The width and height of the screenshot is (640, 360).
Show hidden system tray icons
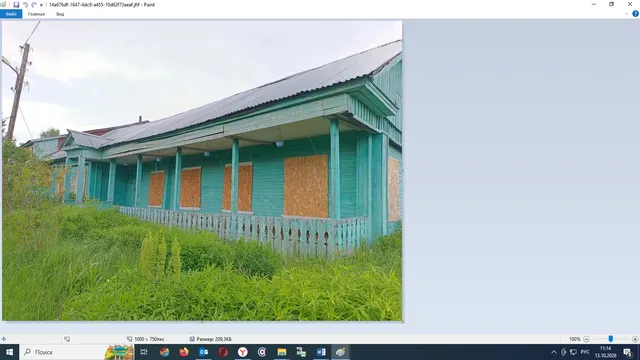[x=553, y=352]
